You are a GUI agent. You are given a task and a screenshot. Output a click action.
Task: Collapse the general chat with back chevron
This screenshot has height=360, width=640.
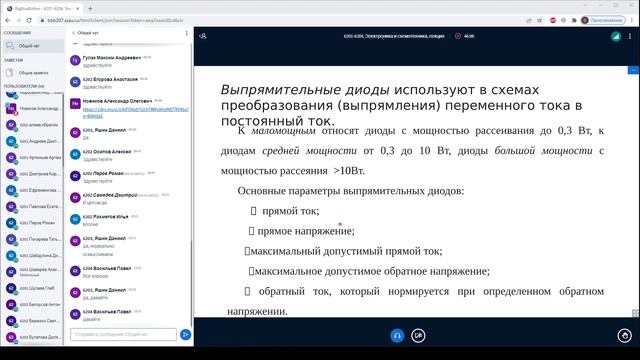point(85,33)
